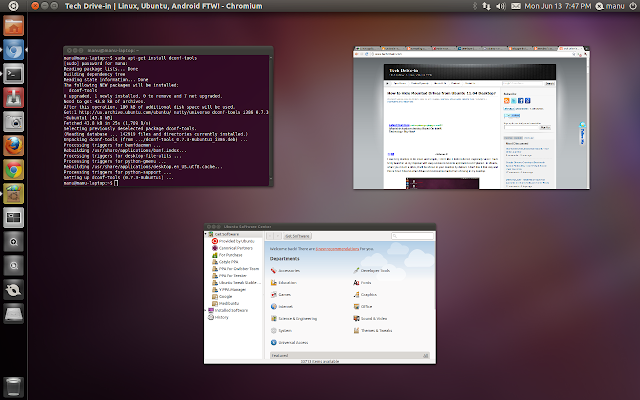Open the red download launcher icon
The height and width of the screenshot is (400, 640).
pos(13,98)
